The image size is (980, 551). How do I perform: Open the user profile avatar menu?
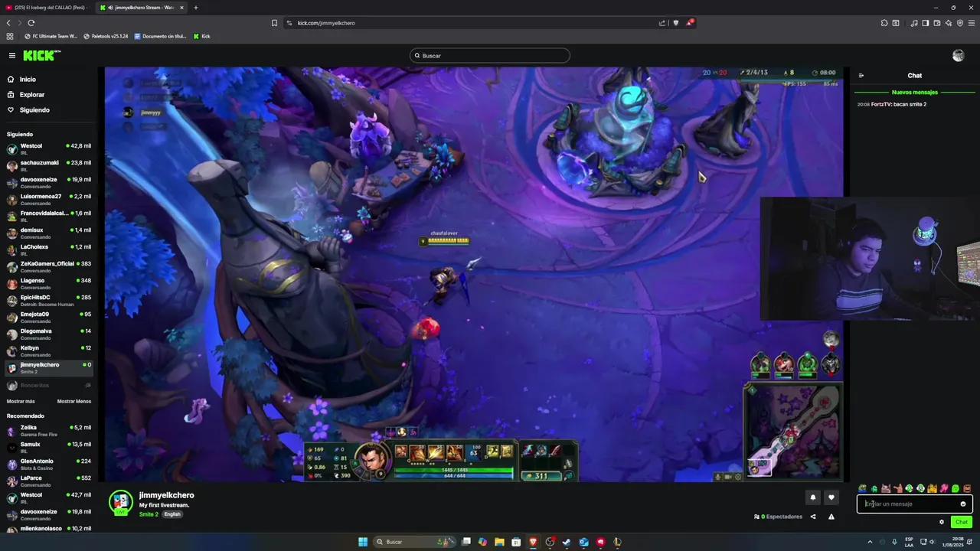coord(958,55)
